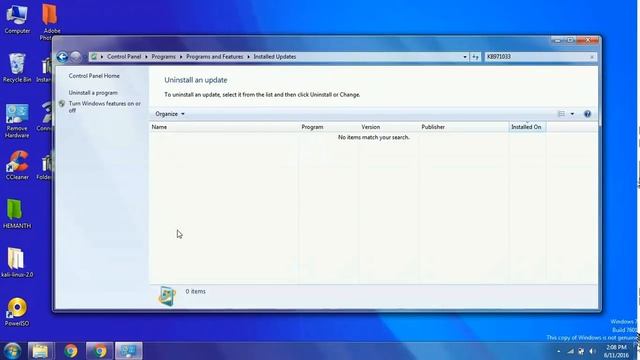Minimize the Installed Updates window
Screen dimensions: 640x360
(x=557, y=40)
